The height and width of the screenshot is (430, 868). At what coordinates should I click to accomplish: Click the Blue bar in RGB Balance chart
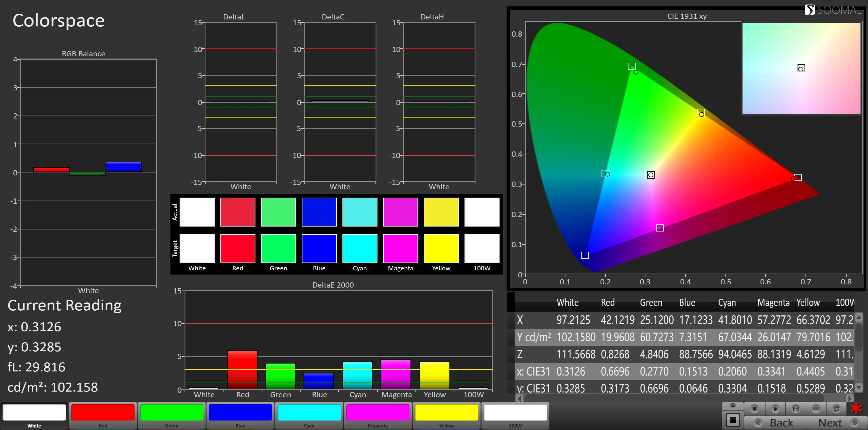(124, 167)
